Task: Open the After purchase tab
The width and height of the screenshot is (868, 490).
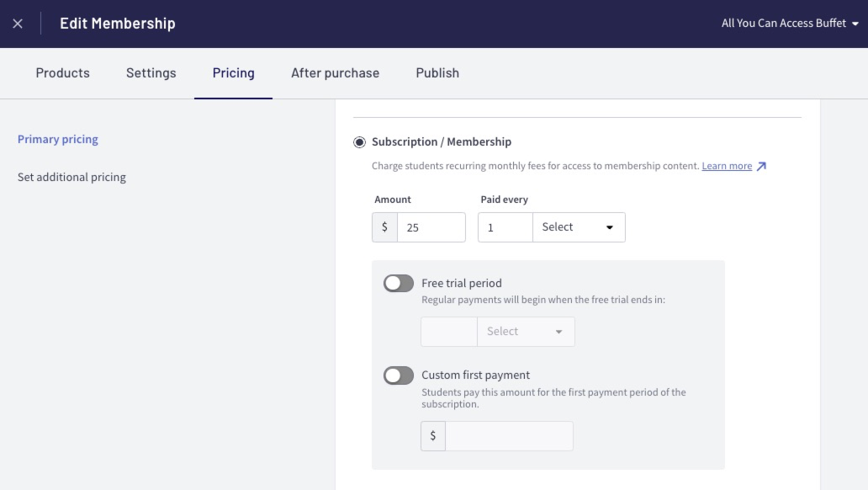Action: (336, 72)
